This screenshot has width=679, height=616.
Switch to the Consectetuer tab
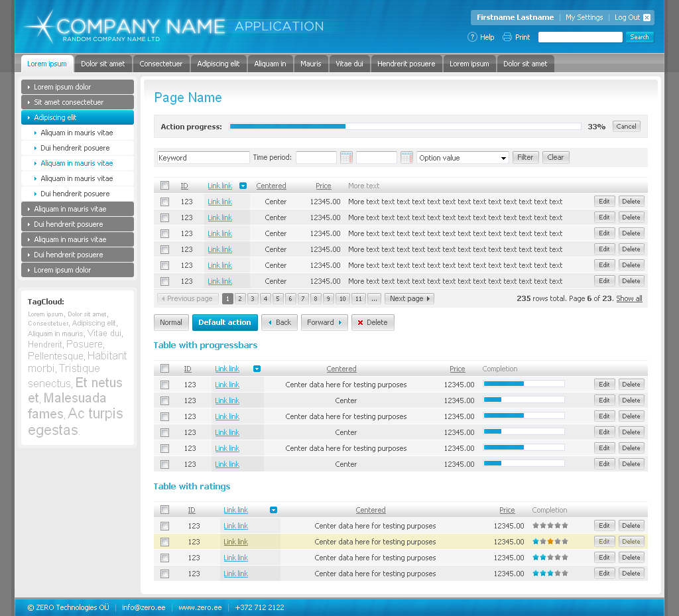tap(161, 64)
